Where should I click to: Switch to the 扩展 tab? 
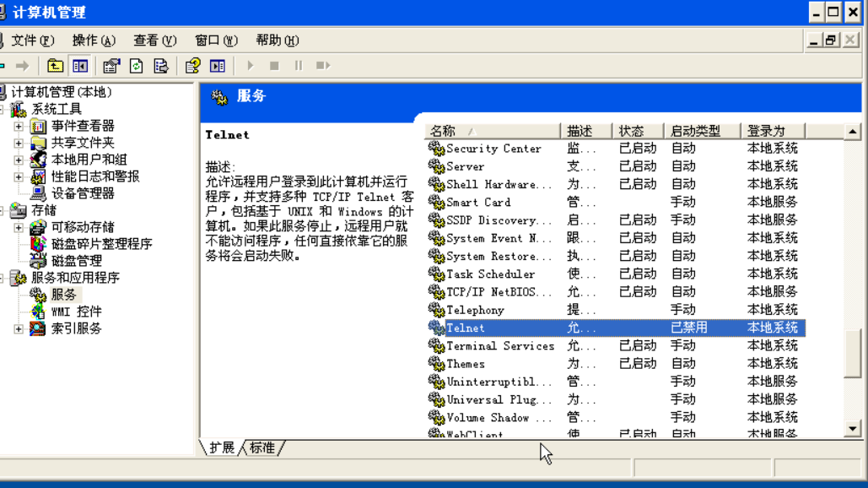(x=221, y=447)
